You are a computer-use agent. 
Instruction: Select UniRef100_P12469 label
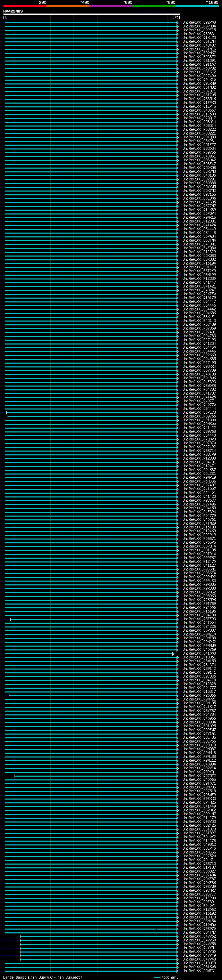199,531
